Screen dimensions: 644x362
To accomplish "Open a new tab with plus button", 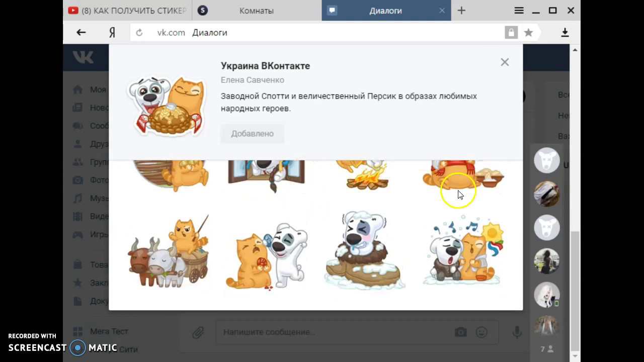I will (461, 11).
